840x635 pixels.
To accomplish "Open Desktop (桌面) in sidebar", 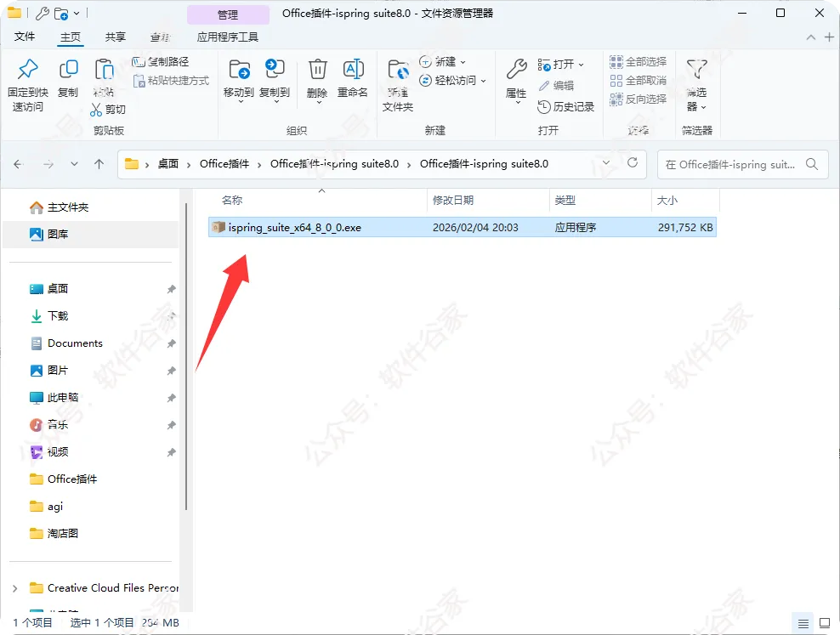I will [x=57, y=288].
